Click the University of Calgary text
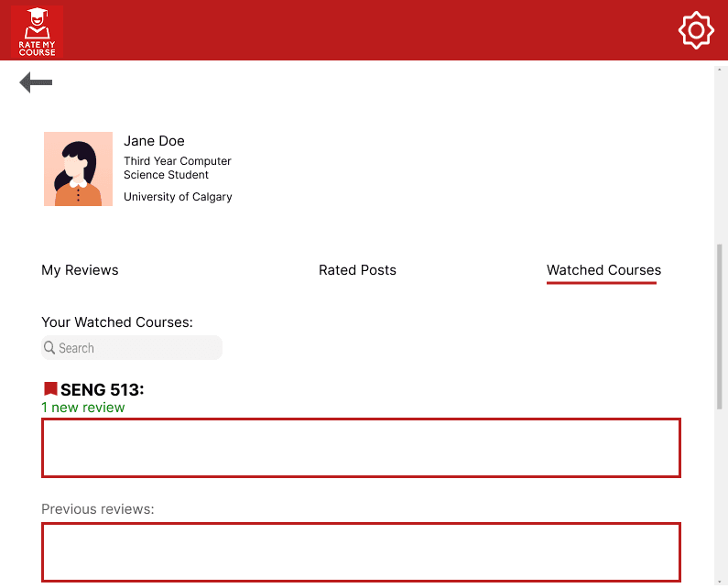This screenshot has width=728, height=588. [178, 197]
